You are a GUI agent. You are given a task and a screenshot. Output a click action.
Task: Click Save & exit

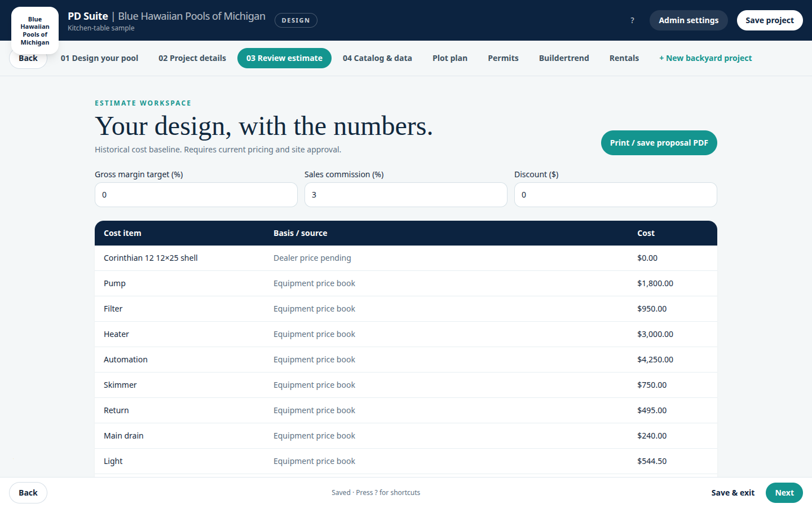pyautogui.click(x=732, y=493)
